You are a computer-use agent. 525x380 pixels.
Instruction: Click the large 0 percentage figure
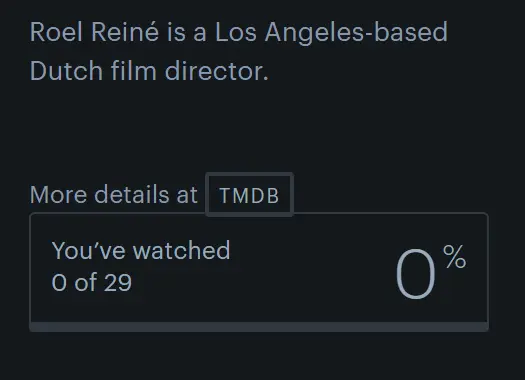416,274
